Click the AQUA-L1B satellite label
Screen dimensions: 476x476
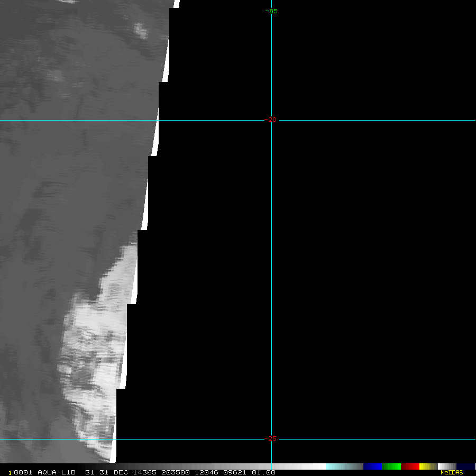pyautogui.click(x=57, y=472)
